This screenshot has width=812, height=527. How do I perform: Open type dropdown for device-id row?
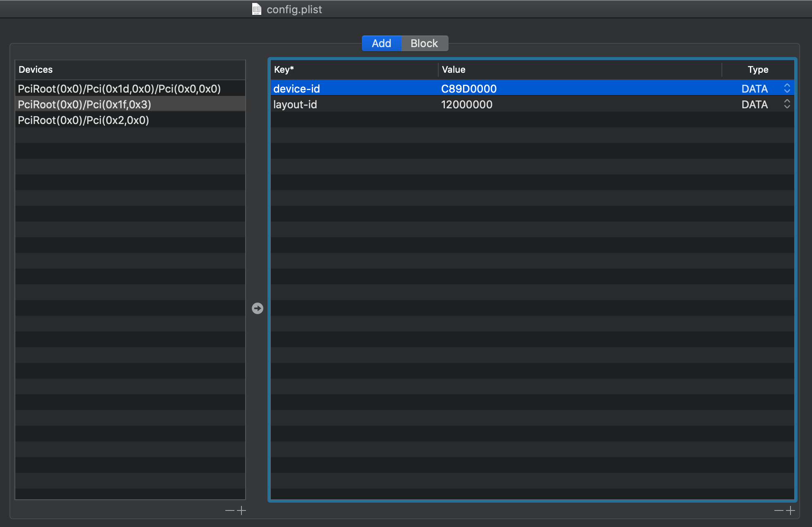click(x=787, y=88)
